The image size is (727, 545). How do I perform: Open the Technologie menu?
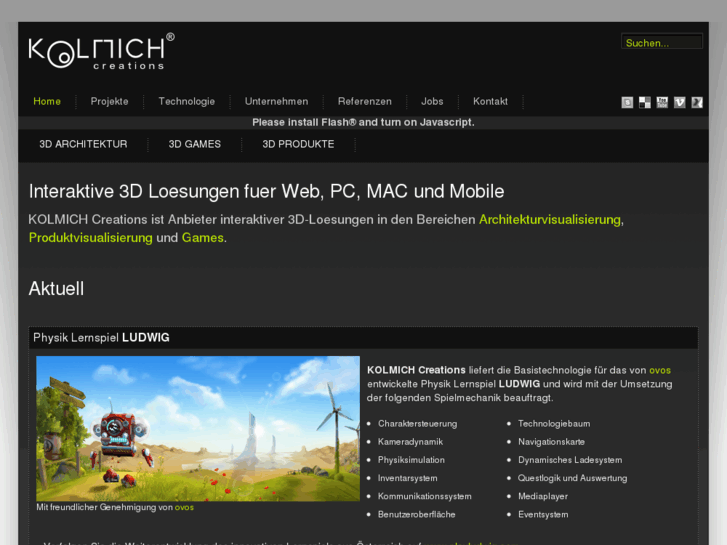point(186,101)
